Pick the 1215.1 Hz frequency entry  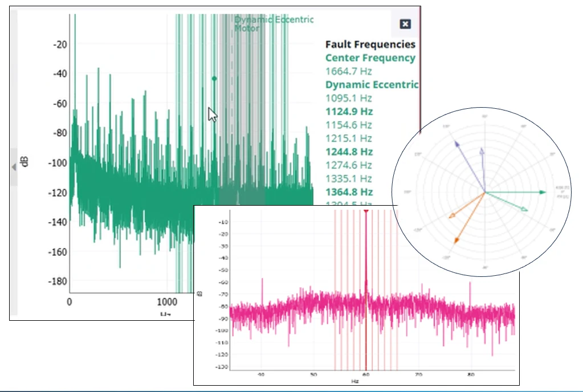[x=348, y=138]
